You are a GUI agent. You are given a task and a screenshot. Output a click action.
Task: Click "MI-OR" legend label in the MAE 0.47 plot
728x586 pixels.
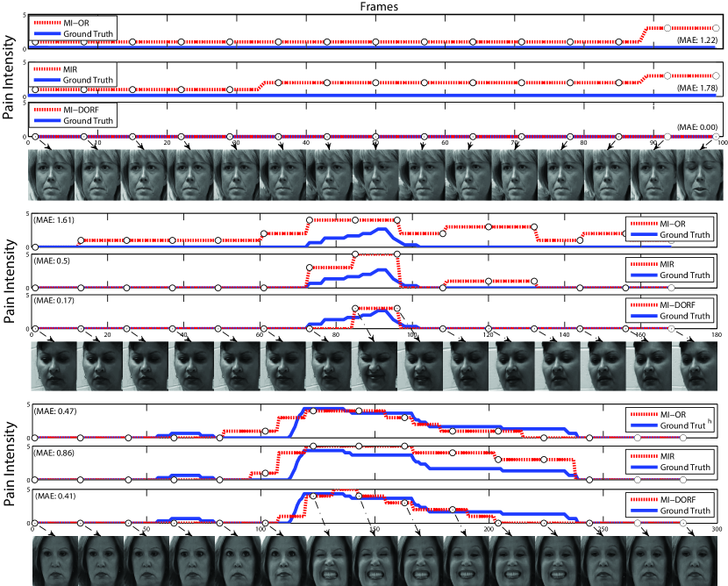[673, 415]
